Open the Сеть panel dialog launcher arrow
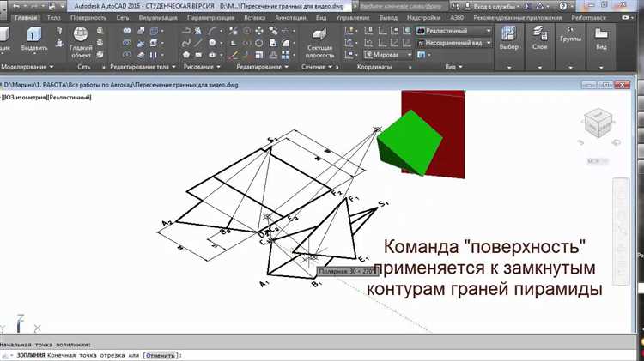Viewport: 644px width, 361px height. [x=104, y=67]
